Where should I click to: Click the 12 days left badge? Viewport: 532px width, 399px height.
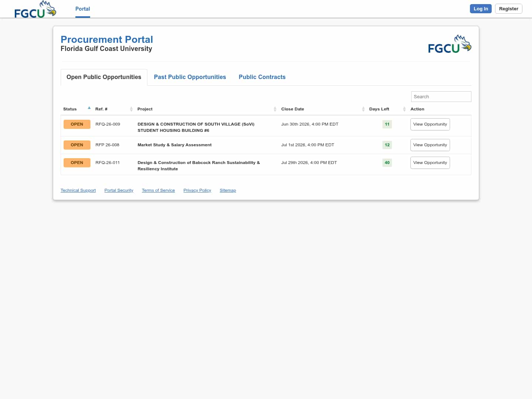387,145
